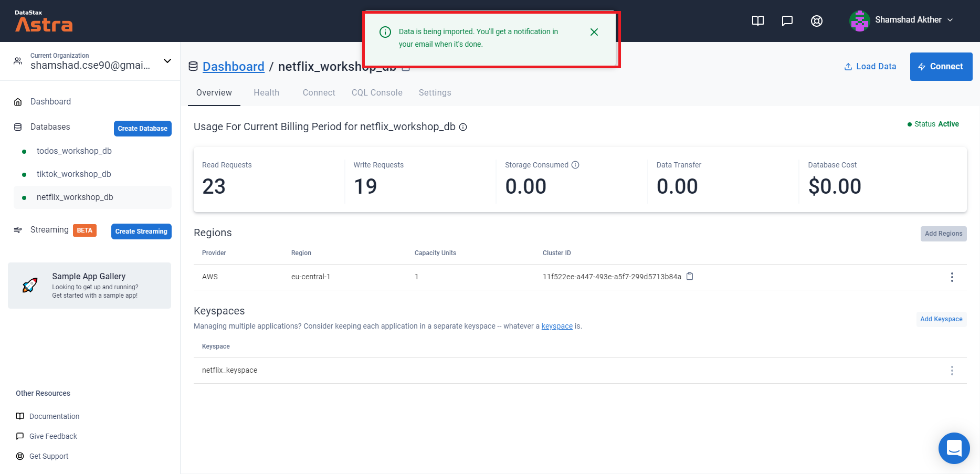Click the rocket icon in Sample App Gallery
980x474 pixels.
click(30, 285)
